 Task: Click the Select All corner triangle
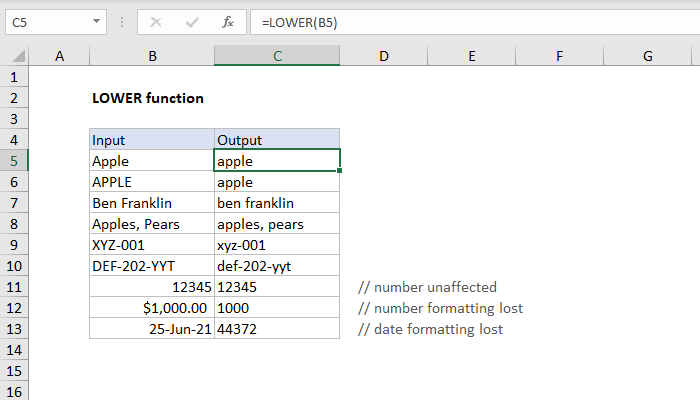(18, 56)
